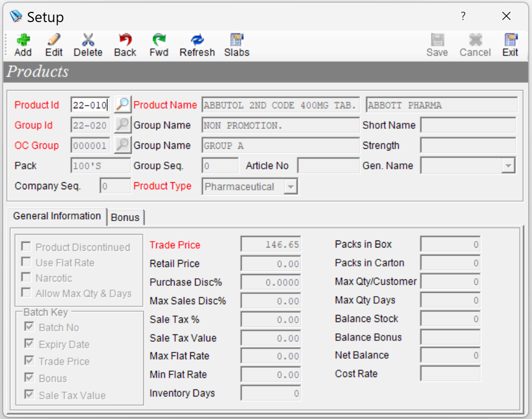Click the Cost Rate field
This screenshot has height=419, width=532.
[450, 374]
